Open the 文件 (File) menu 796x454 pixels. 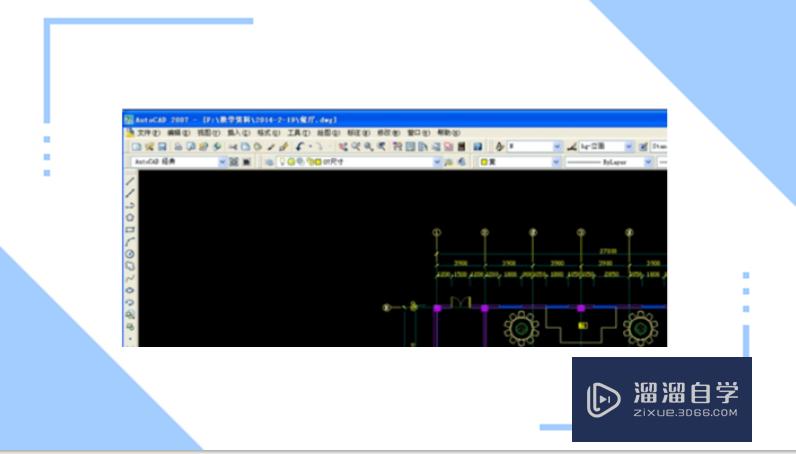tap(148, 133)
